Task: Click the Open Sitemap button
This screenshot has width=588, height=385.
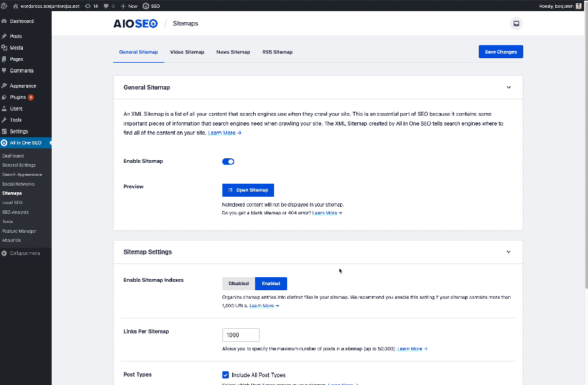Action: tap(248, 190)
